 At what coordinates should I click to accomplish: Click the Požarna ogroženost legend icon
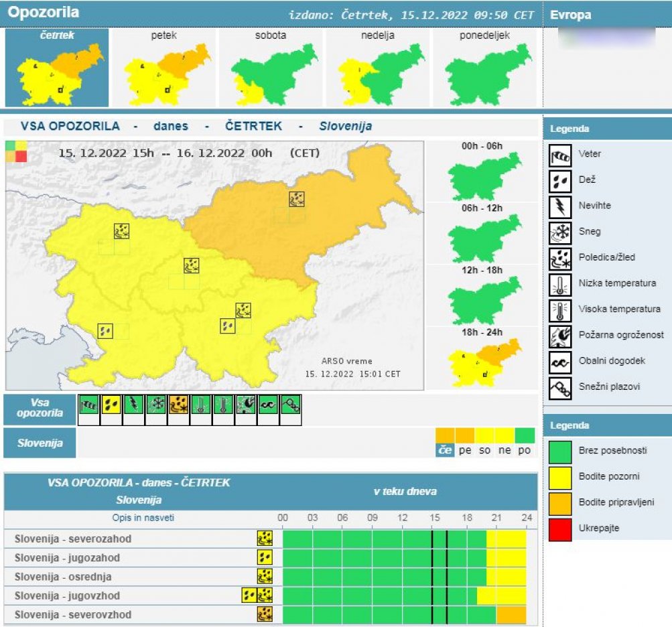tap(559, 336)
